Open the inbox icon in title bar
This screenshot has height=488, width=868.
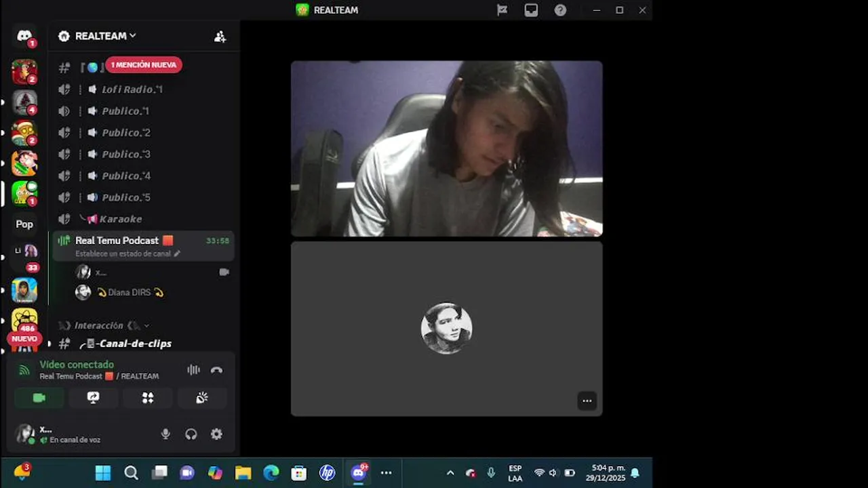pos(531,10)
